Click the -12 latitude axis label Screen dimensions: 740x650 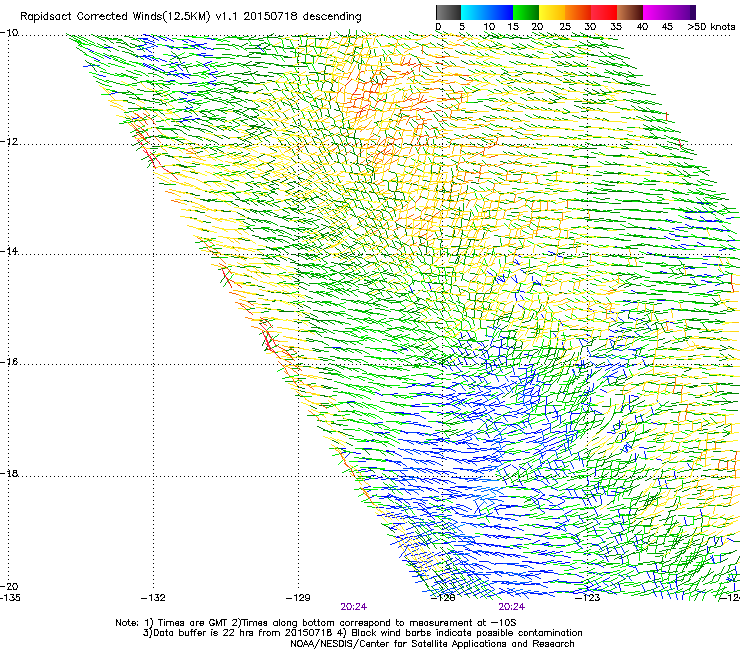click(x=9, y=142)
